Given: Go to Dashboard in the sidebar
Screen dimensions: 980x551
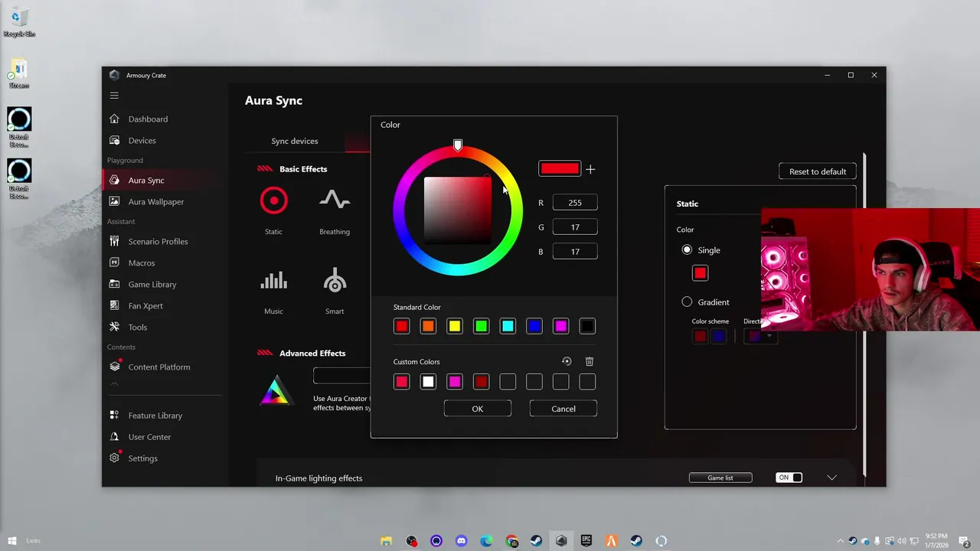Looking at the screenshot, I should (148, 119).
